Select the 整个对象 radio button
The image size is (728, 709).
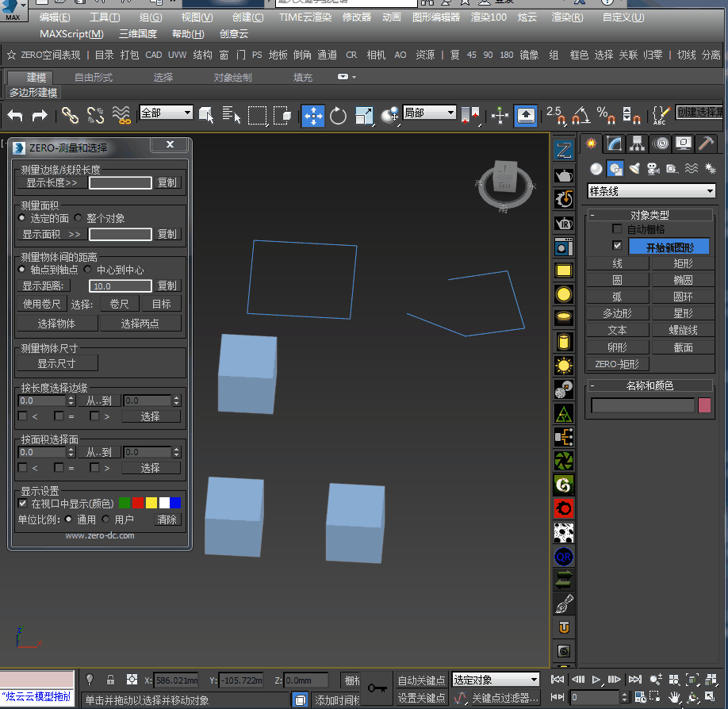(79, 218)
